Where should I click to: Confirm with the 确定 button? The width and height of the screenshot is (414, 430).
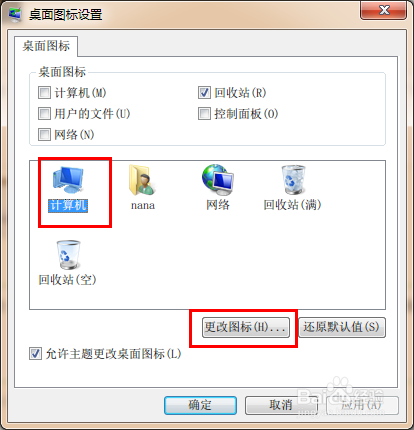pos(200,405)
